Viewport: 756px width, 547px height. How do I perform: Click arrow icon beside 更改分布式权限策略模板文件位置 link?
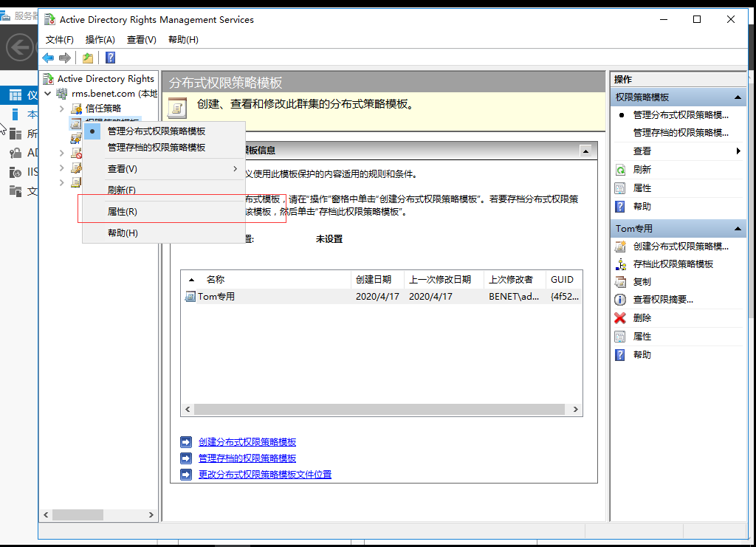(185, 475)
